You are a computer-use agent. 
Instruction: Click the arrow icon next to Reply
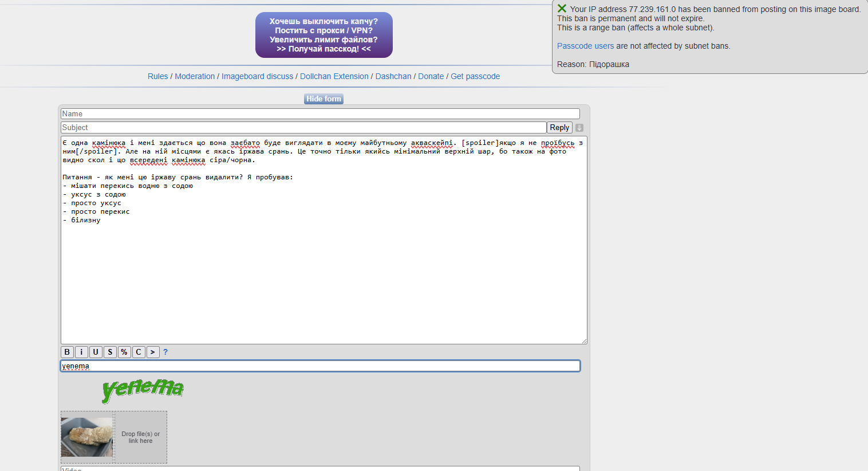(579, 128)
